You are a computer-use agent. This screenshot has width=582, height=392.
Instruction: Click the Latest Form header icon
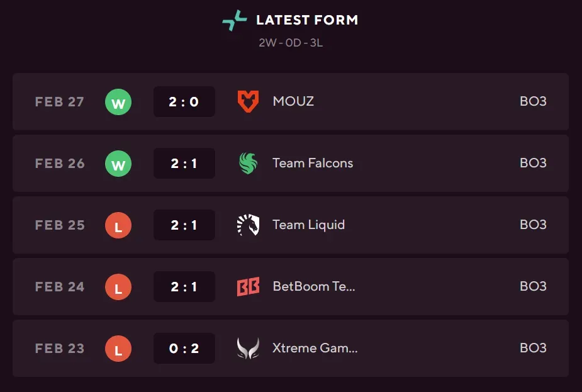point(235,21)
